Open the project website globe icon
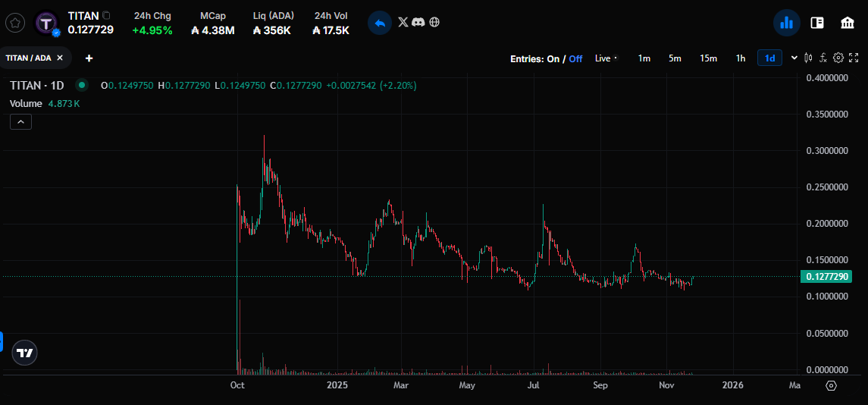This screenshot has height=405, width=868. [434, 22]
